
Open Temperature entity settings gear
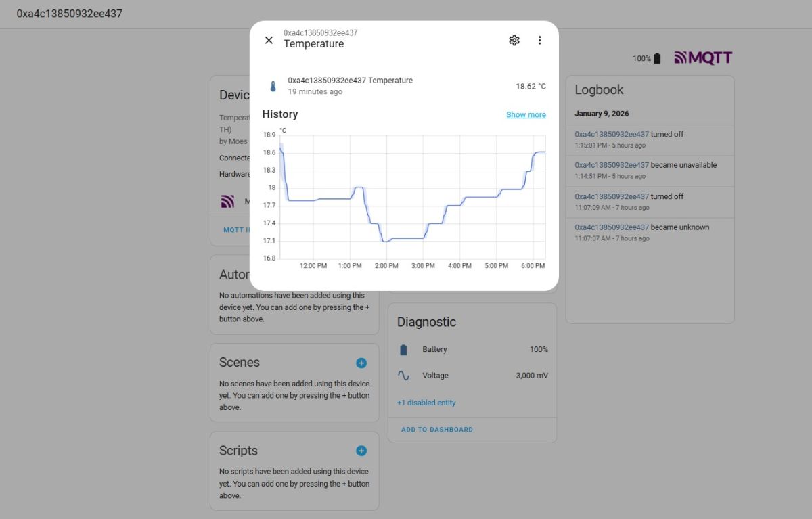[514, 40]
